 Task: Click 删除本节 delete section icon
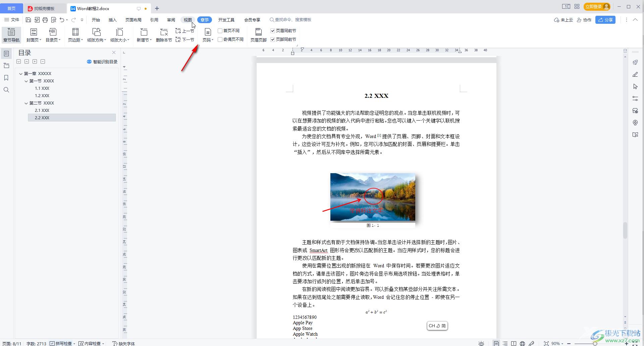pyautogui.click(x=164, y=35)
